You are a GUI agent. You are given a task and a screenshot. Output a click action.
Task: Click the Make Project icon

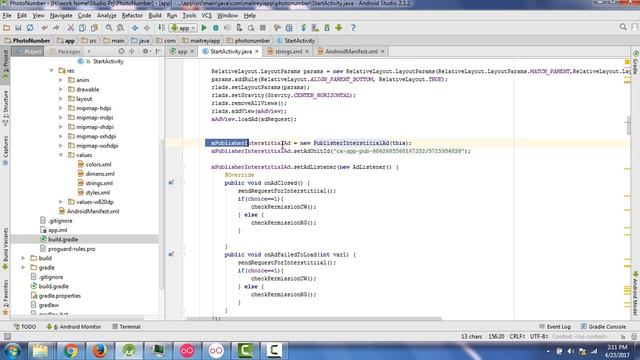click(161, 28)
